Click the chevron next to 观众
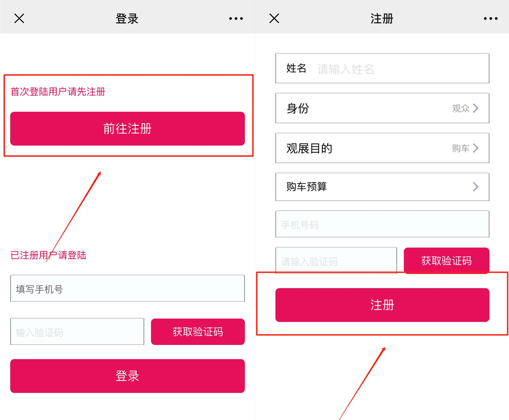The height and width of the screenshot is (420, 509). tap(476, 108)
